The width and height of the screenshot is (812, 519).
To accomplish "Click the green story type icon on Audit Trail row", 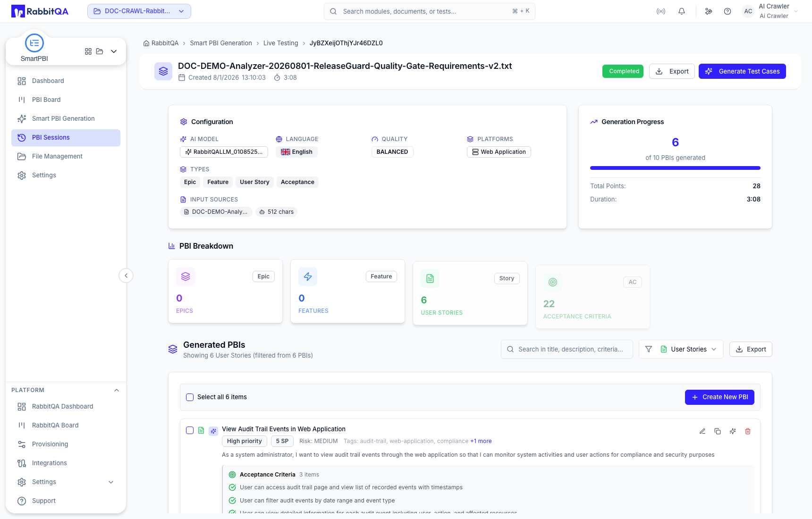I will 201,430.
